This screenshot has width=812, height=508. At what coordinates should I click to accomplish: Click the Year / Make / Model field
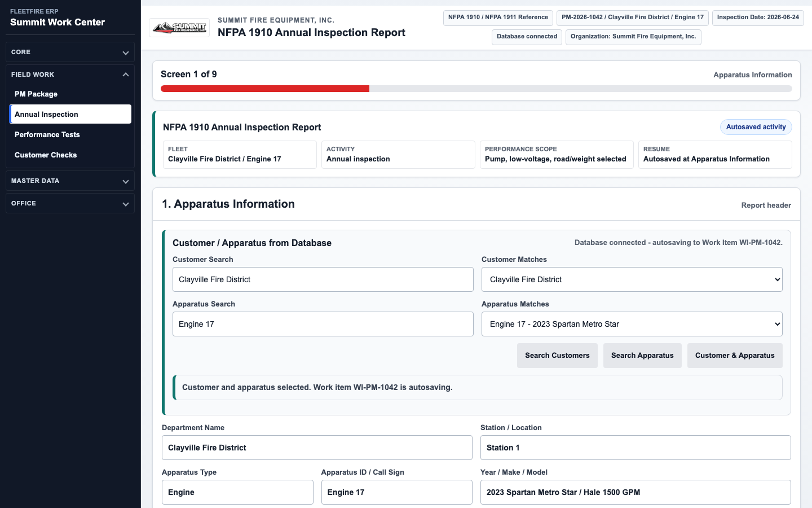tap(636, 492)
